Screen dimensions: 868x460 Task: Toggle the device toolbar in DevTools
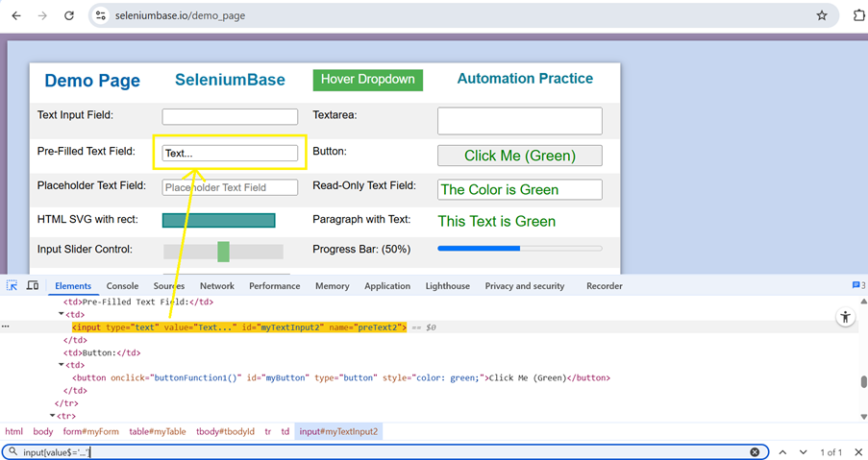point(33,285)
